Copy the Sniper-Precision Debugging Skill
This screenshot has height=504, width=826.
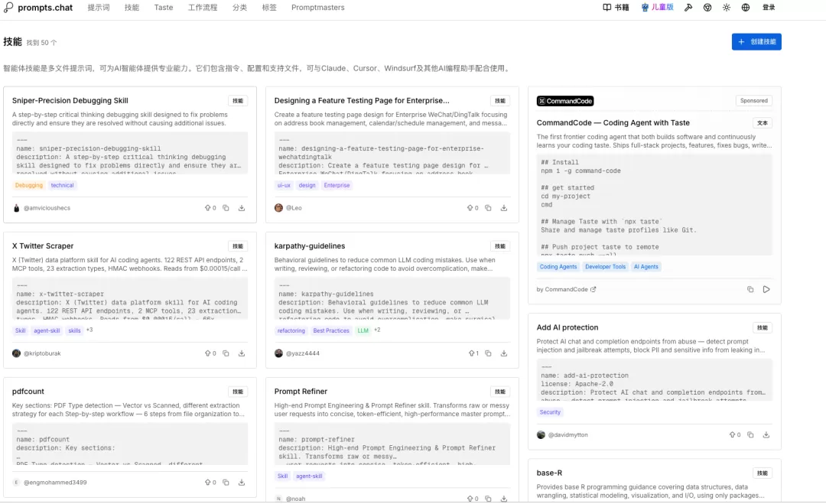(226, 208)
